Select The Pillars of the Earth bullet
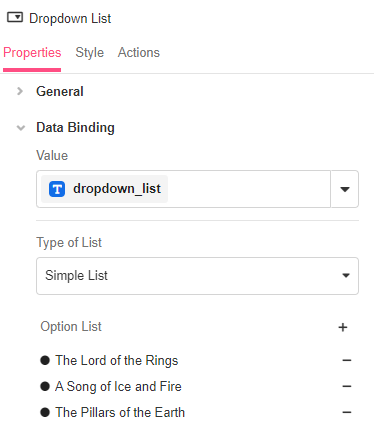The image size is (374, 438). point(45,412)
